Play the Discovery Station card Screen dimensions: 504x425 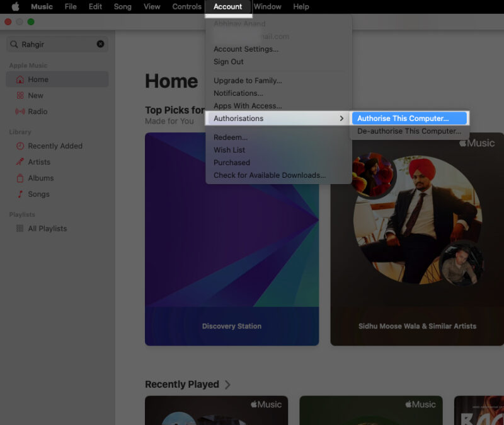click(231, 240)
